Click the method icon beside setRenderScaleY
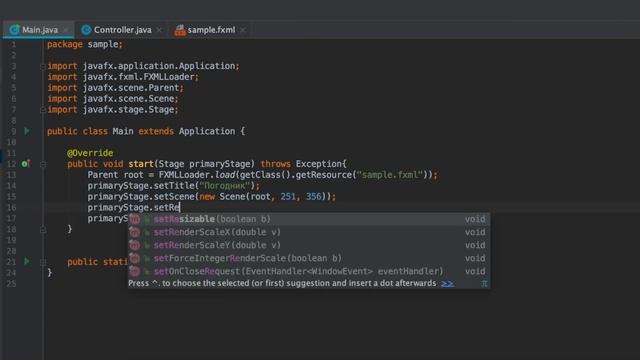 pos(135,245)
